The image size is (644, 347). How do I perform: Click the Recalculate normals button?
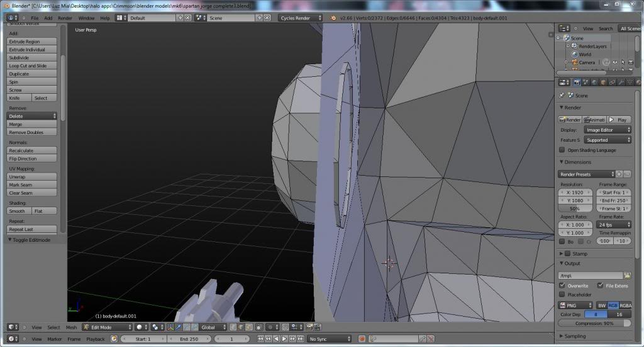coord(31,151)
